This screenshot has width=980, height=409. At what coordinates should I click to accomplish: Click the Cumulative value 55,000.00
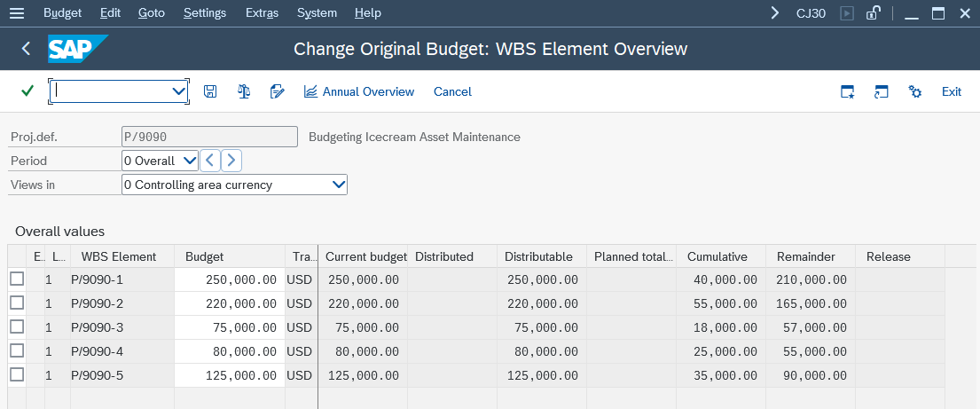(x=721, y=303)
